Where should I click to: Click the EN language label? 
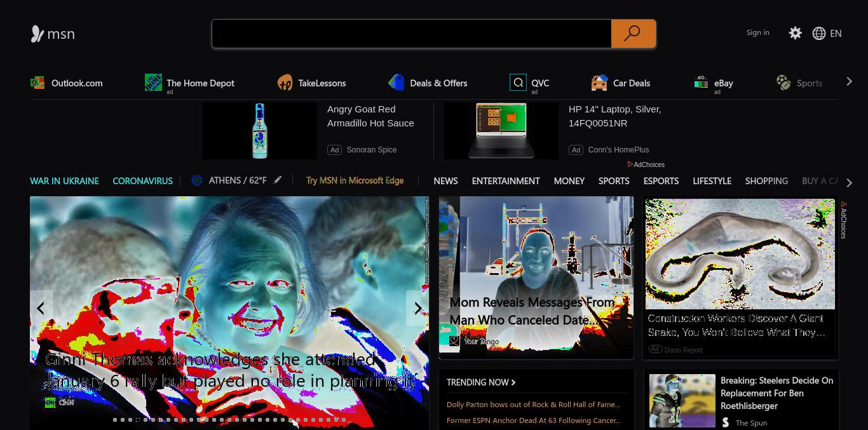(x=836, y=34)
